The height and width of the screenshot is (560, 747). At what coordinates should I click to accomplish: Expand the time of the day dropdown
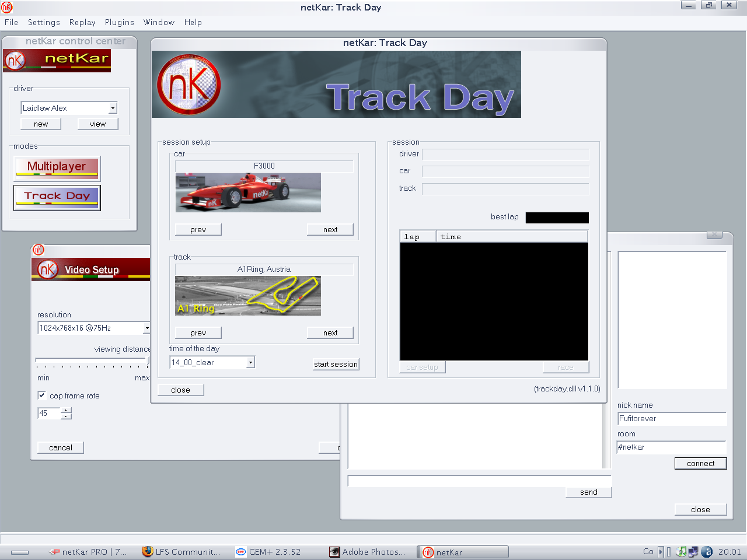250,362
